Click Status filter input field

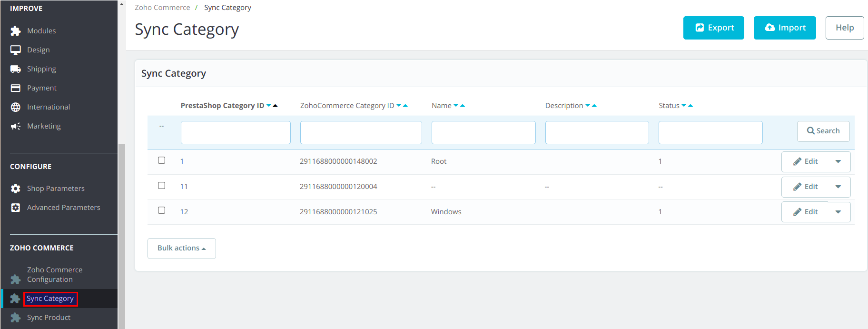point(710,132)
